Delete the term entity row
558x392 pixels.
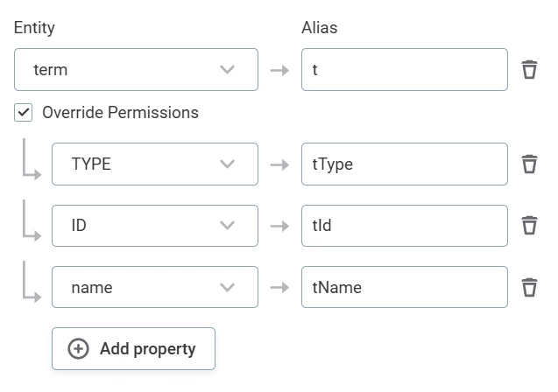click(529, 70)
